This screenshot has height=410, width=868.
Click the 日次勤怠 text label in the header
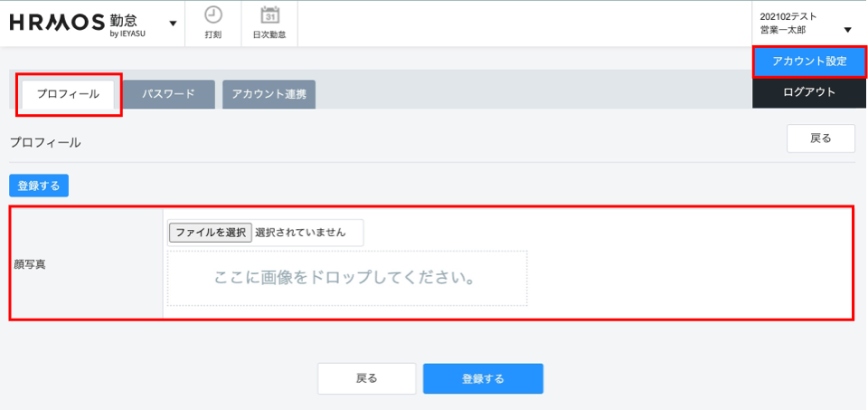[x=269, y=35]
